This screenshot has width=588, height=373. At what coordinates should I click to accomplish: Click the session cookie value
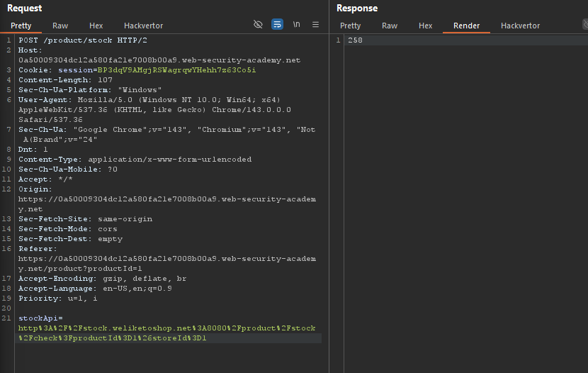click(176, 70)
